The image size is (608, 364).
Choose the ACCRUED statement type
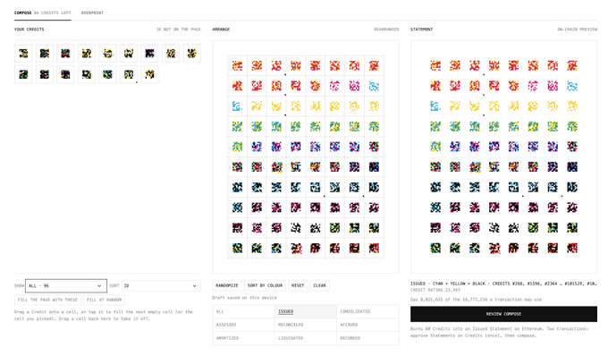coord(367,325)
